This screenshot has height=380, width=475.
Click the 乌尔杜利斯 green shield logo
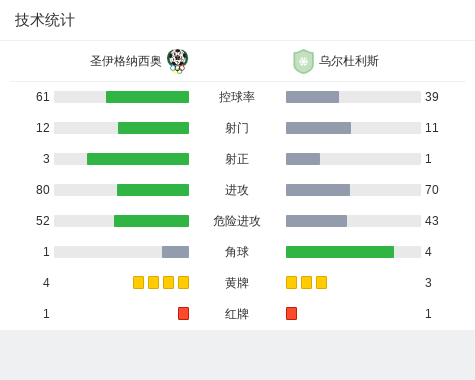[x=303, y=61]
